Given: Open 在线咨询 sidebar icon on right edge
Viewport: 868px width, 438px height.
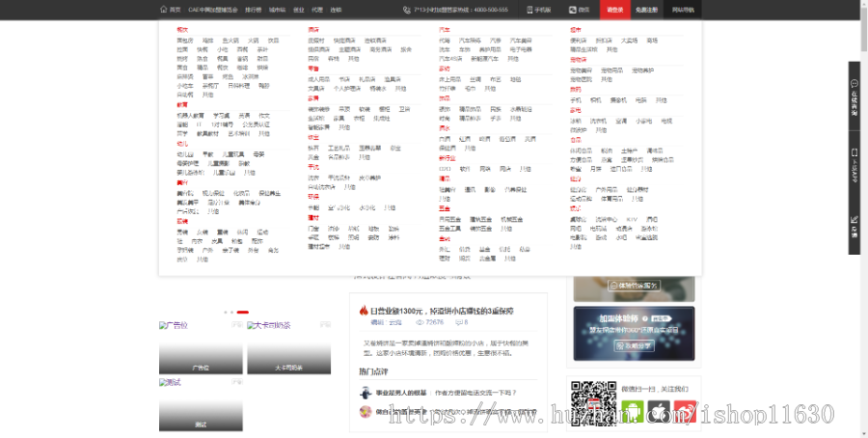Looking at the screenshot, I should point(854,84).
